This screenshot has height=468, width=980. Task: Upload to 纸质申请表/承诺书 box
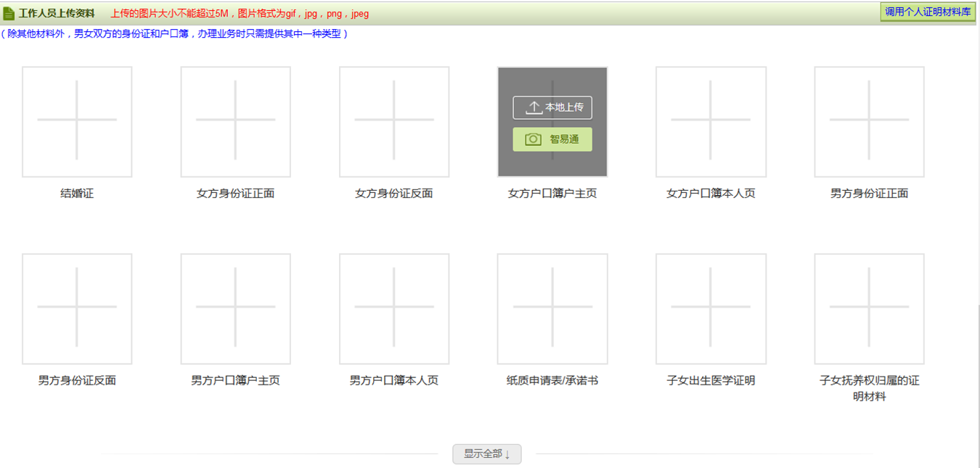pyautogui.click(x=552, y=308)
